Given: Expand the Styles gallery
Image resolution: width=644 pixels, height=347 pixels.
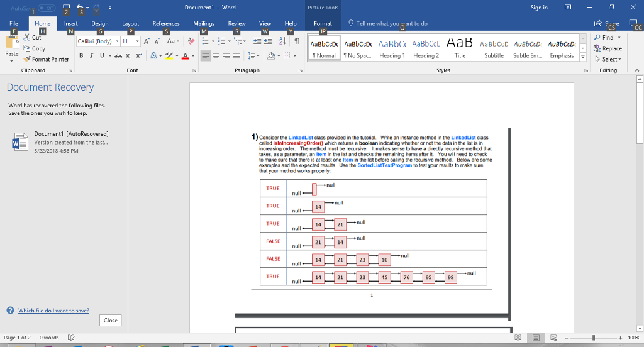Looking at the screenshot, I should point(583,57).
